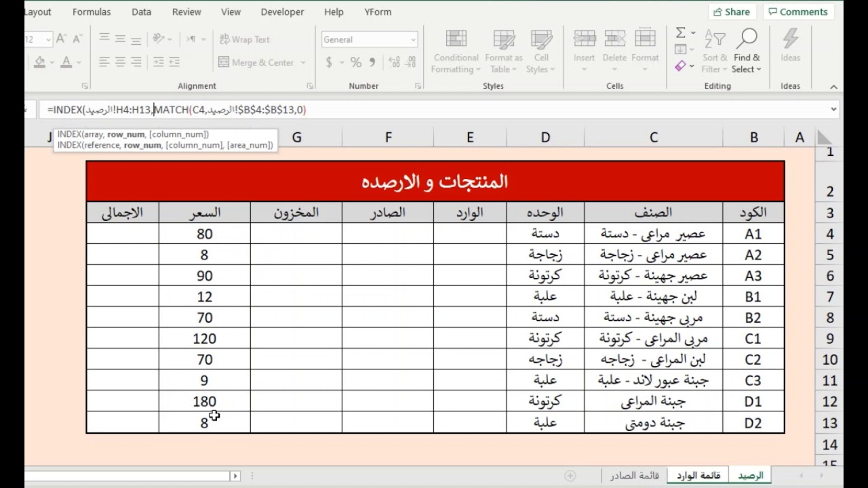The height and width of the screenshot is (488, 868).
Task: Apply the Font Color letter A
Action: coord(66,62)
